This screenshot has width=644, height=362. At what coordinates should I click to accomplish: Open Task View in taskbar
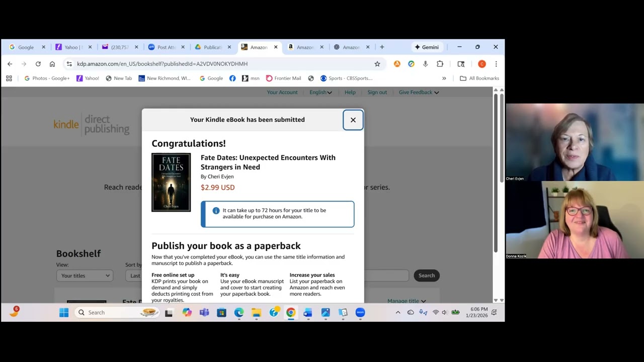[x=169, y=312]
